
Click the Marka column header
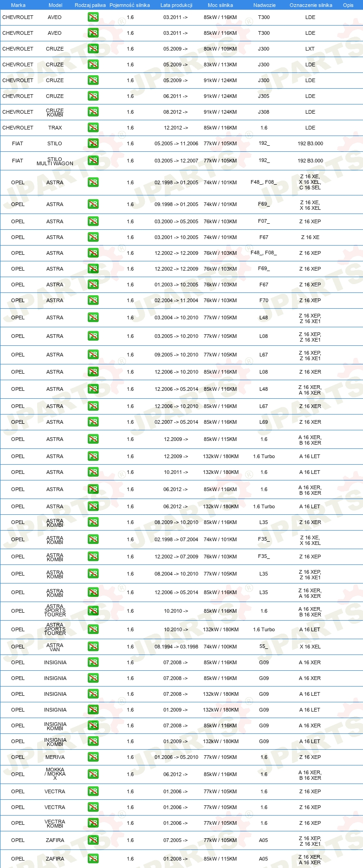tap(18, 5)
